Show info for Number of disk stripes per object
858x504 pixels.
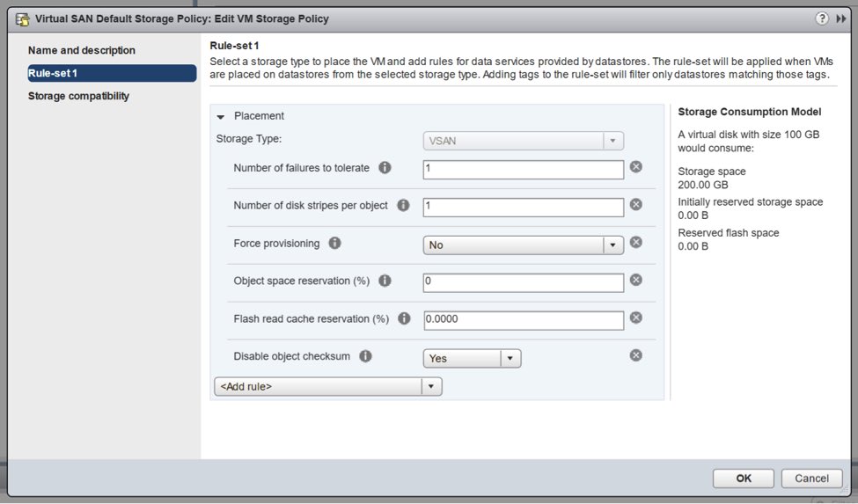click(403, 205)
